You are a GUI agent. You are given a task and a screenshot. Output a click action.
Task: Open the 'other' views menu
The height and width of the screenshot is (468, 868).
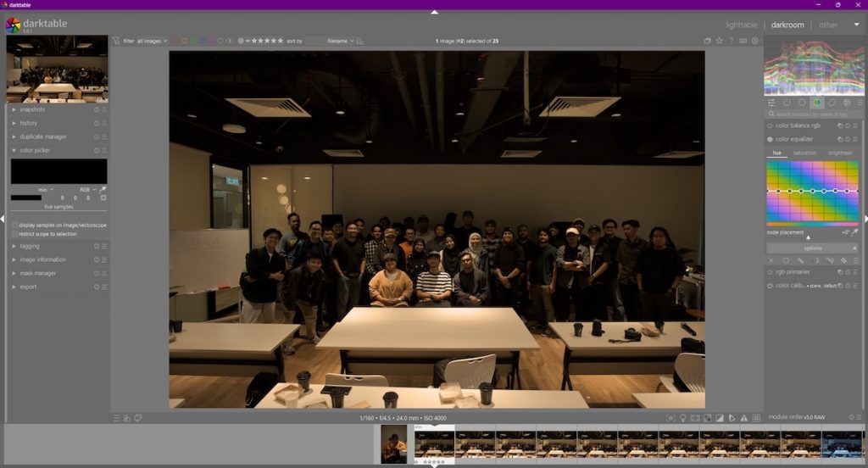(828, 25)
